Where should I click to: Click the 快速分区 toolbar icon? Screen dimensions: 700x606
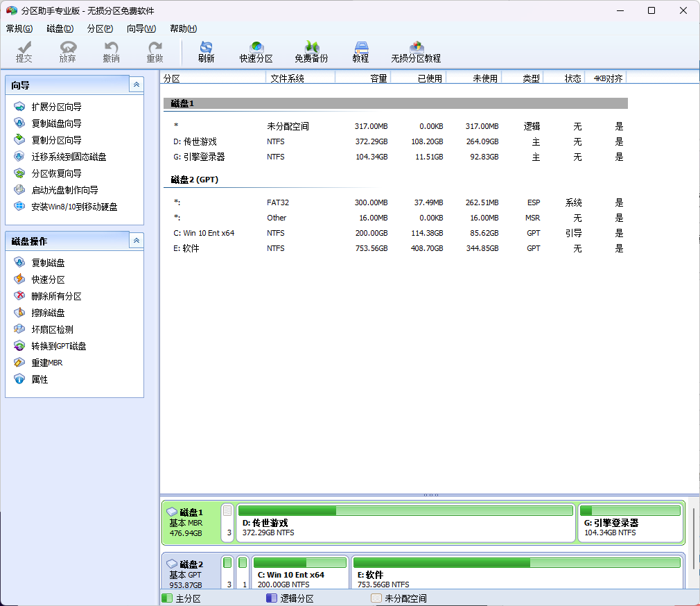[256, 51]
